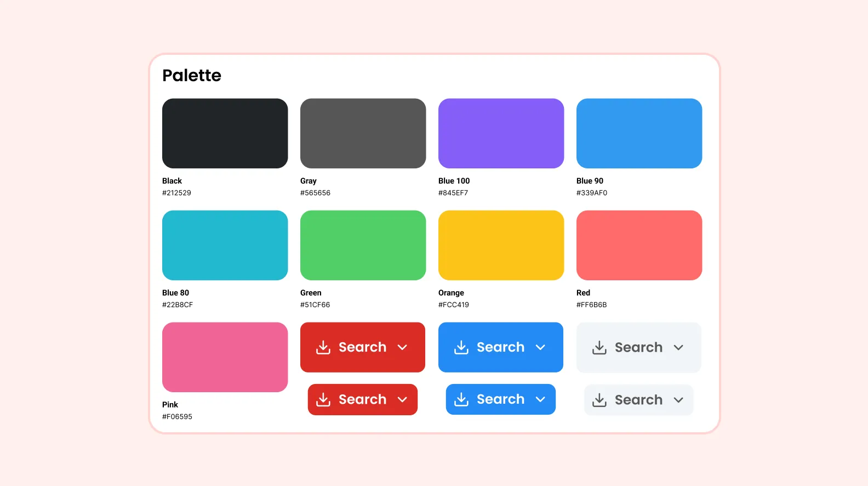Click download icon in small blue Search button
868x486 pixels.
[461, 399]
